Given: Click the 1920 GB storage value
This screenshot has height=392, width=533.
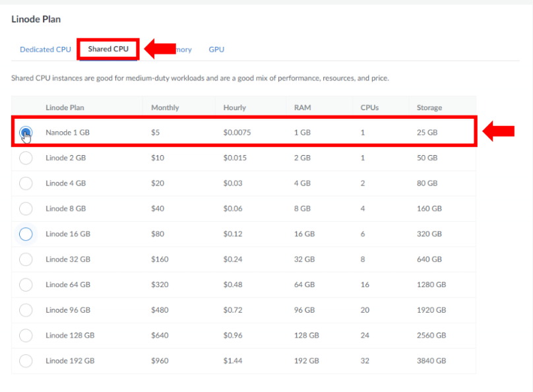Looking at the screenshot, I should [431, 310].
